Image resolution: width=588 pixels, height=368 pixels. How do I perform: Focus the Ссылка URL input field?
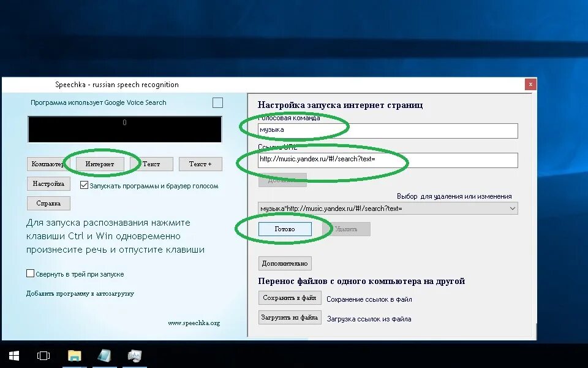(x=388, y=160)
